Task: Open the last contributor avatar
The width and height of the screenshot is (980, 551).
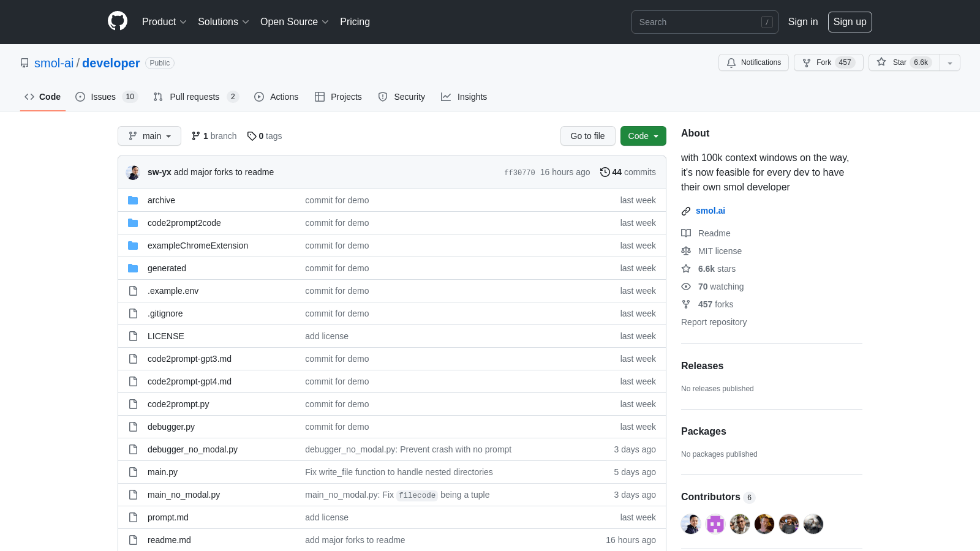Action: point(813,524)
